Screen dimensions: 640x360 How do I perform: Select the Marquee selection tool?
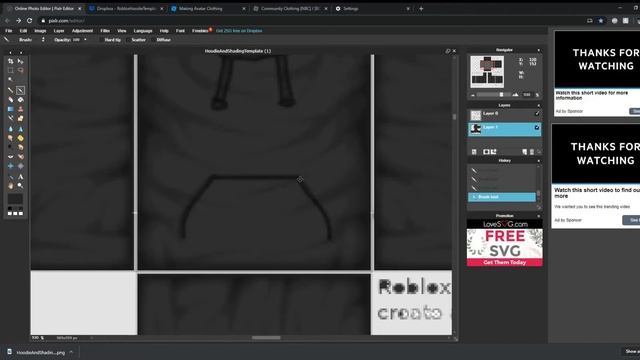[11, 70]
